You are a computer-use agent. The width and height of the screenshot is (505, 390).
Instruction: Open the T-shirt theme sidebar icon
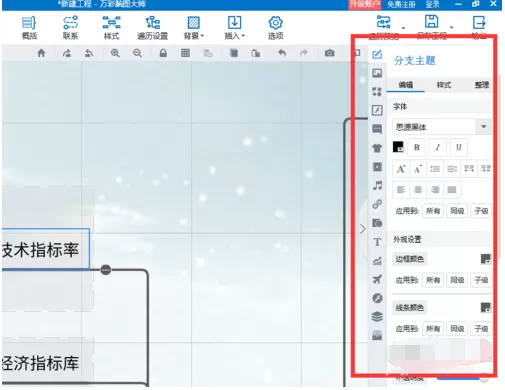click(x=377, y=148)
